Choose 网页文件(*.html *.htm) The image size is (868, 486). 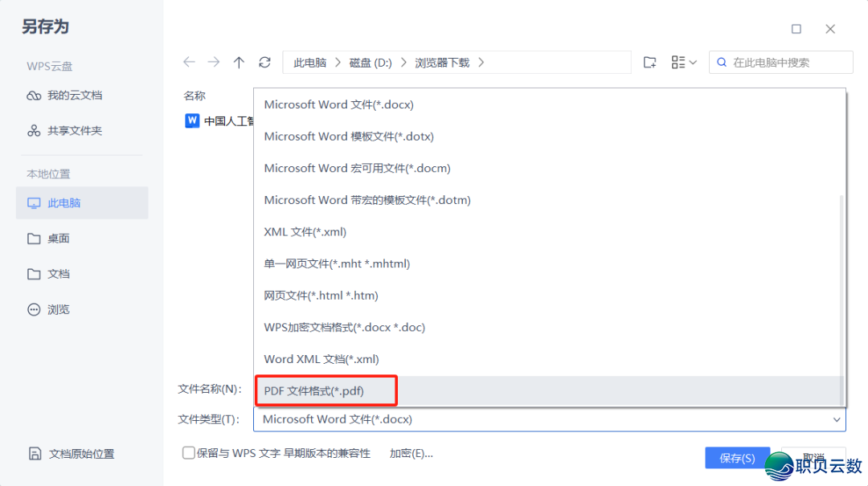[548, 296]
